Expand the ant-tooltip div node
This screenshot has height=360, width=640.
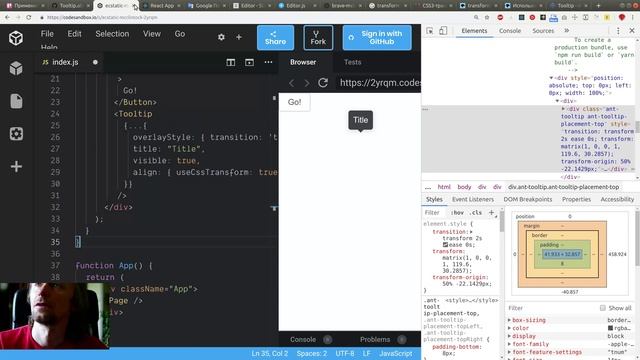click(563, 109)
